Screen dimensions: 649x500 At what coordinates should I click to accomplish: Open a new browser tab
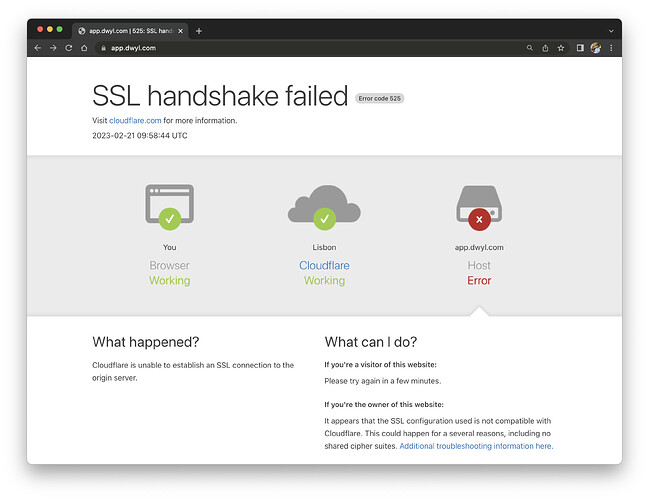point(199,30)
